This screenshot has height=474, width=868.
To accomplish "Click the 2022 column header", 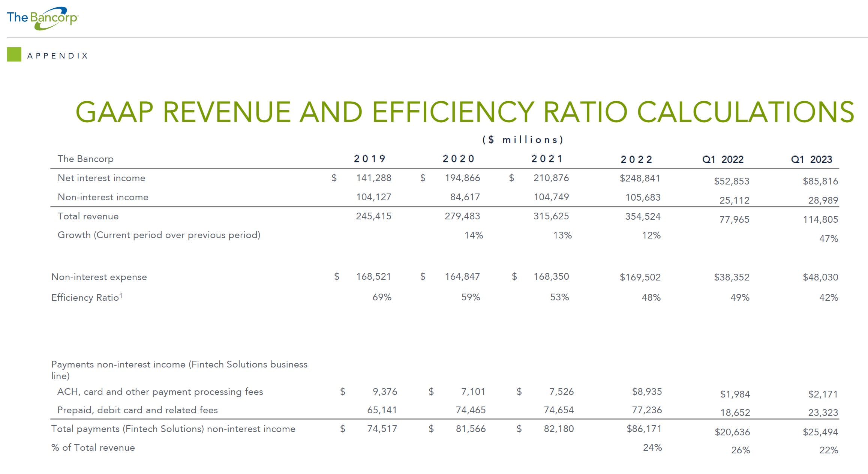I will coord(637,159).
